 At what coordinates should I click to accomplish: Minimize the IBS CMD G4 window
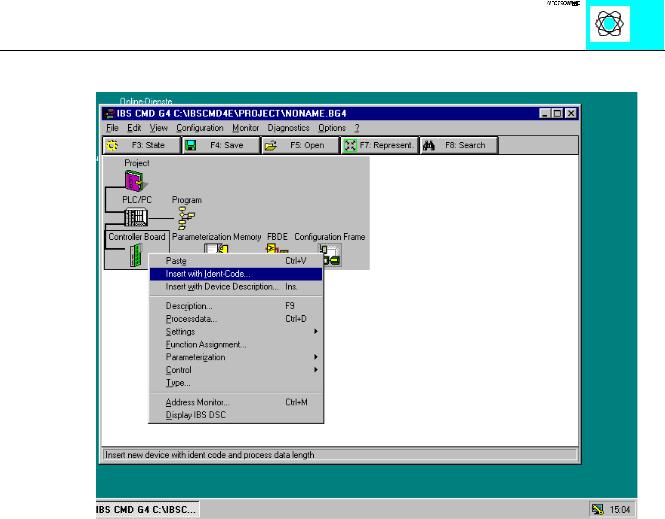pos(545,113)
